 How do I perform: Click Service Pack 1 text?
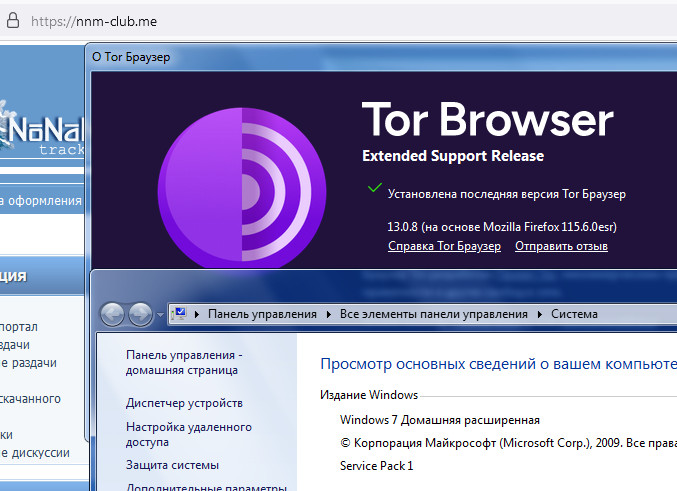(x=376, y=466)
